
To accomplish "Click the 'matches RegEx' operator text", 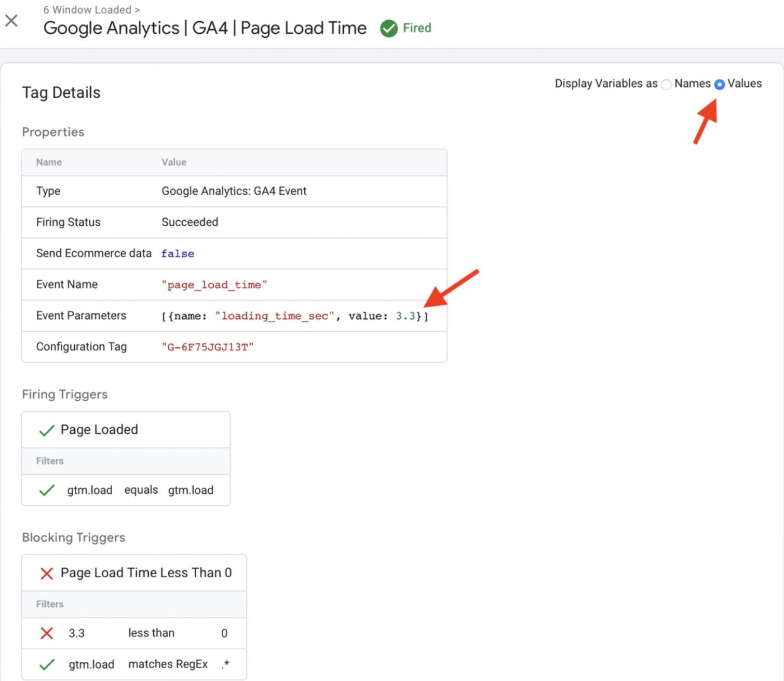I will pos(168,664).
